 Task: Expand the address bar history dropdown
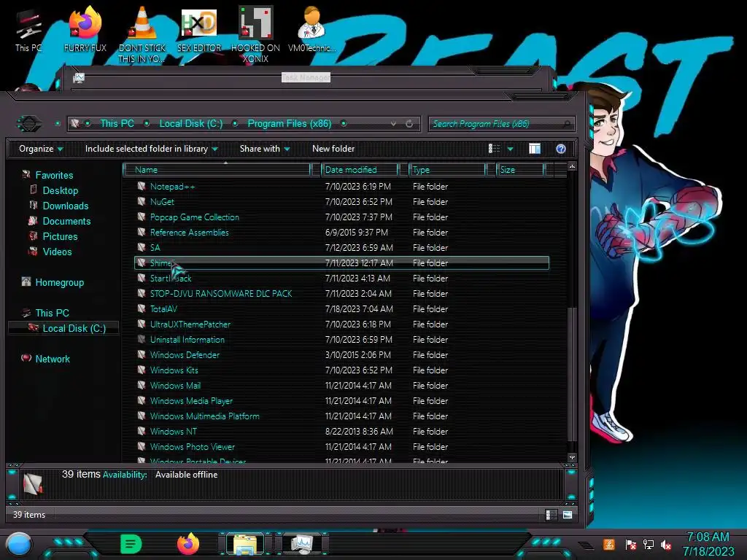tap(393, 124)
